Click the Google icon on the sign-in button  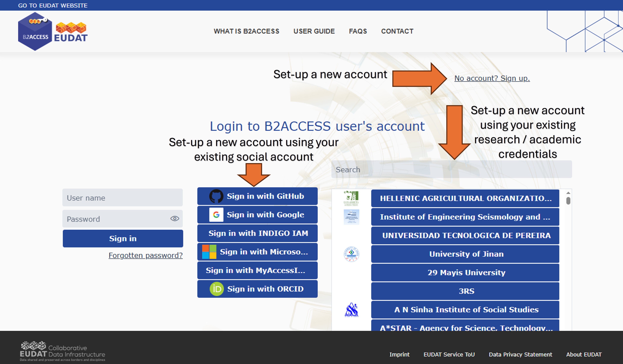point(216,215)
